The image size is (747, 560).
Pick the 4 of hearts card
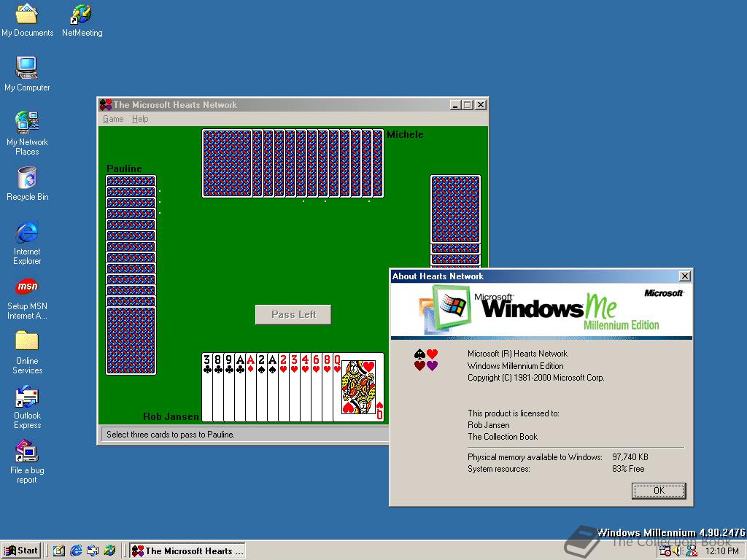click(306, 386)
